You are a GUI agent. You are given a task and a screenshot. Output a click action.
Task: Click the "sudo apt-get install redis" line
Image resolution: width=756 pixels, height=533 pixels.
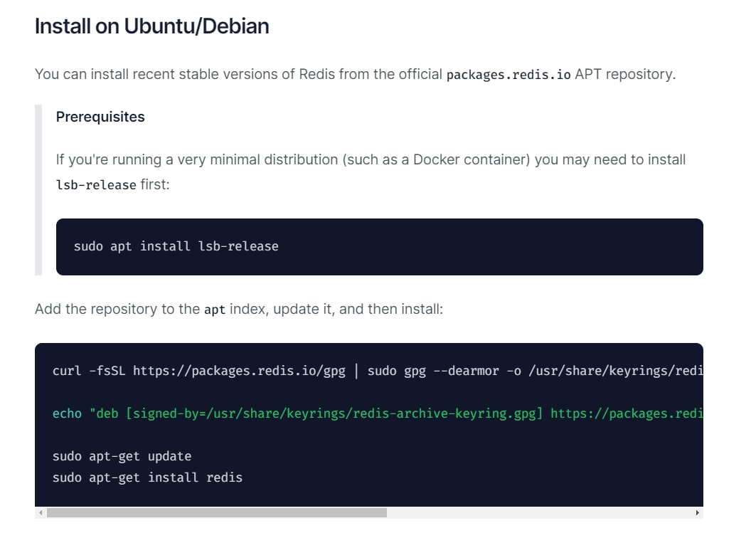coord(147,477)
